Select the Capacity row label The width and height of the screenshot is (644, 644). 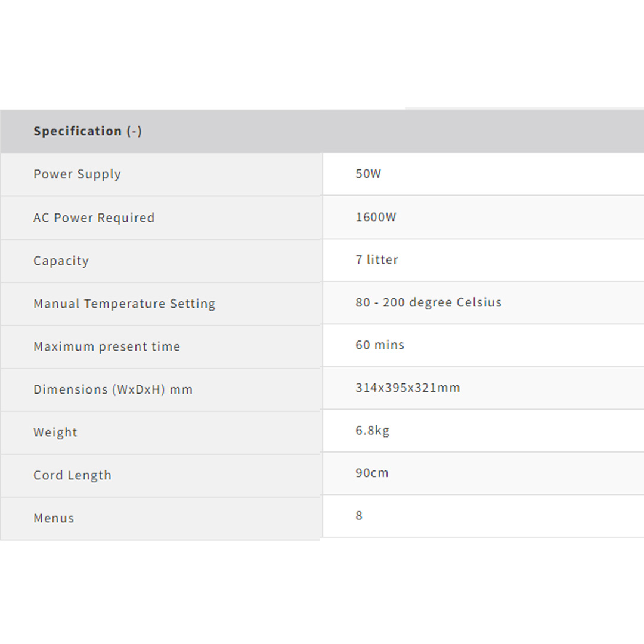61,261
